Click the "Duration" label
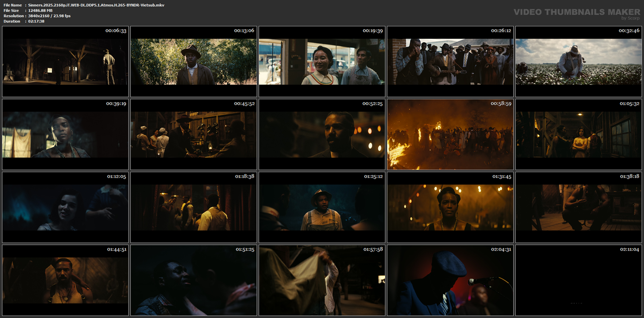This screenshot has width=644, height=318. click(x=12, y=21)
